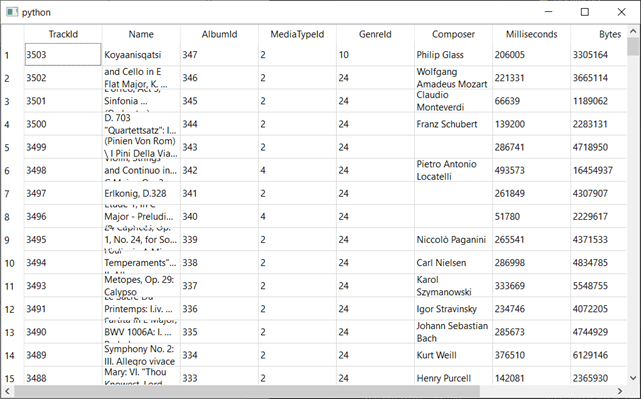The height and width of the screenshot is (399, 641).
Task: Click the horizontal scrollbar left arrow
Action: (7, 391)
